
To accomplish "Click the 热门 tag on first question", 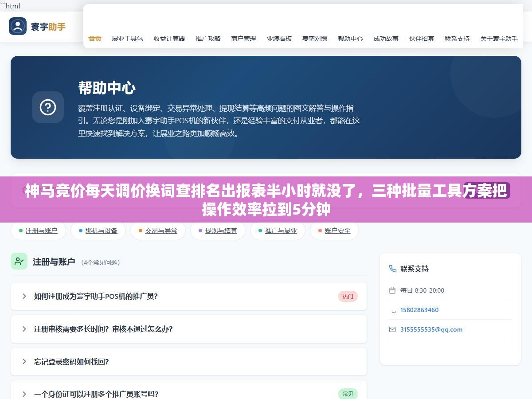I will pyautogui.click(x=348, y=297).
